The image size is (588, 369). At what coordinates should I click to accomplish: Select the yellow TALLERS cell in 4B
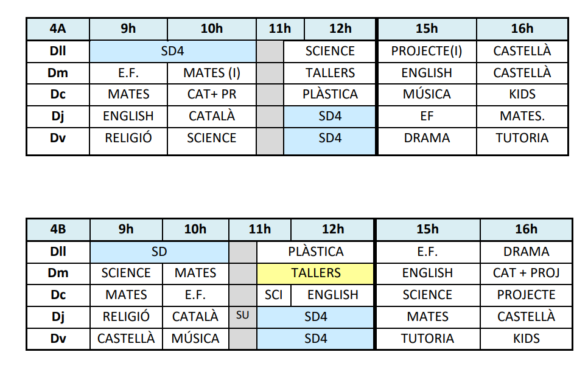coord(315,273)
